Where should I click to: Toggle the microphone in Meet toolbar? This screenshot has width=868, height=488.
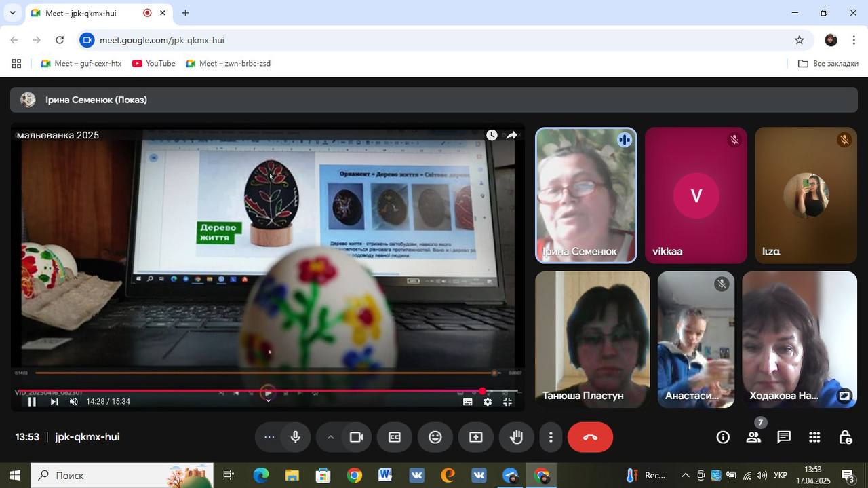point(296,438)
